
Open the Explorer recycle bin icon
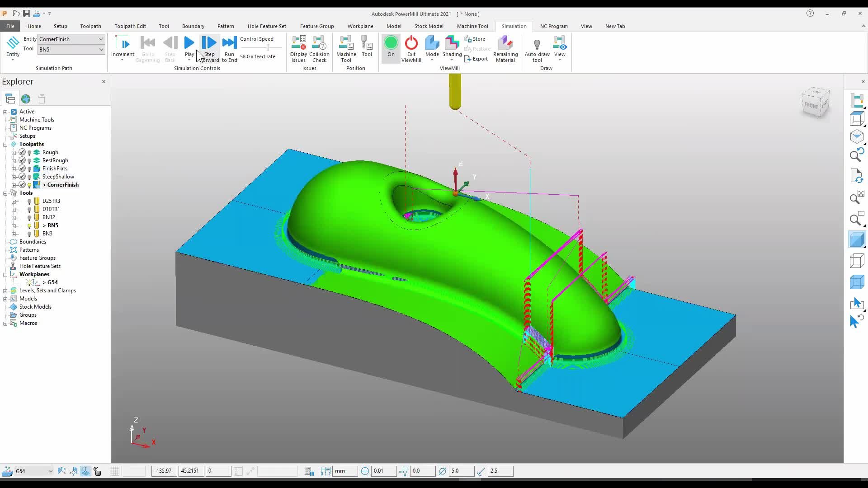[x=42, y=99]
